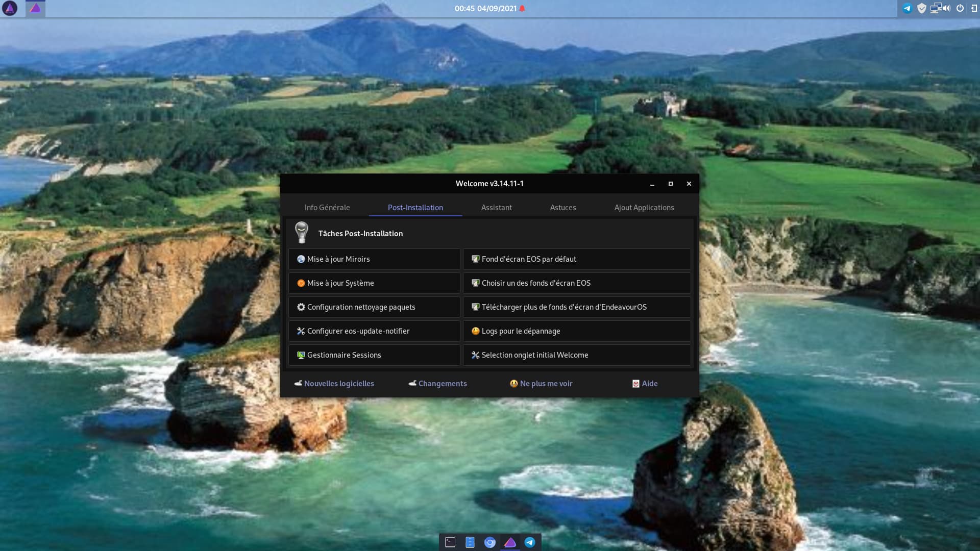The width and height of the screenshot is (980, 551).
Task: Click the Mise à jour Miroirs icon
Action: (x=300, y=258)
